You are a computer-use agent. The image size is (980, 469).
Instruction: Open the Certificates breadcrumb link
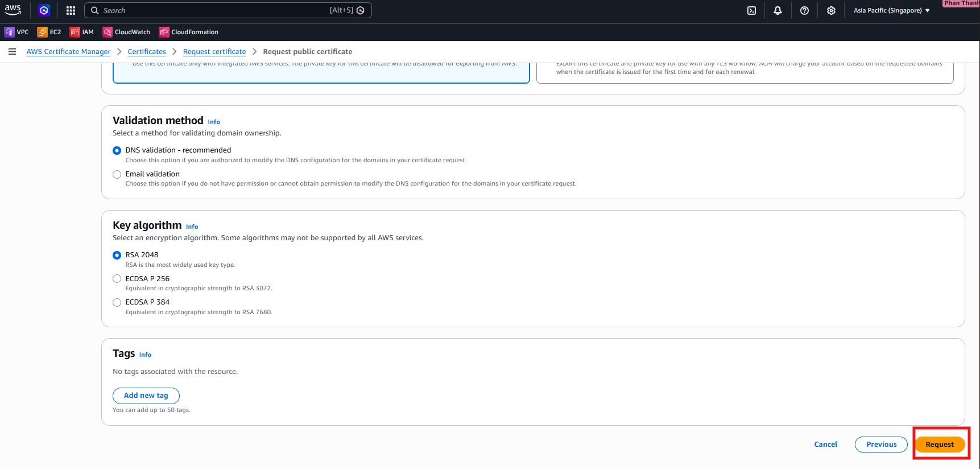pyautogui.click(x=147, y=52)
